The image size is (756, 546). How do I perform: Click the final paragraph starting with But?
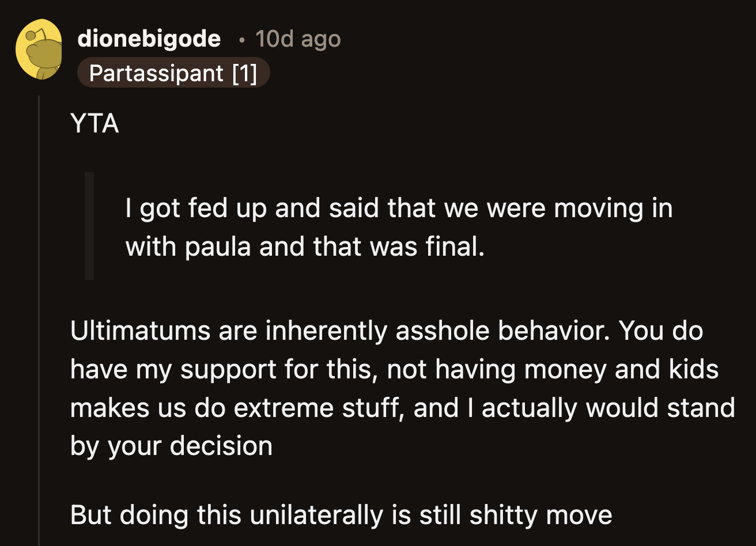coord(340,514)
